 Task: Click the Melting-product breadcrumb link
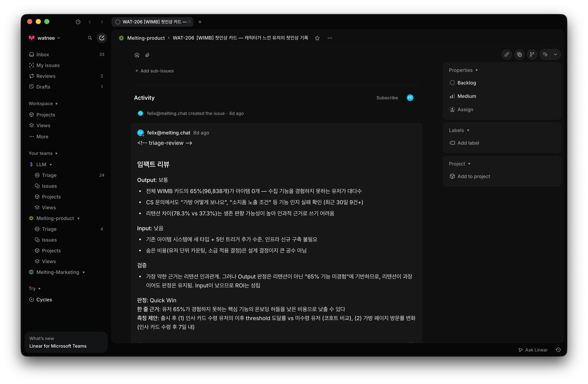coord(146,38)
